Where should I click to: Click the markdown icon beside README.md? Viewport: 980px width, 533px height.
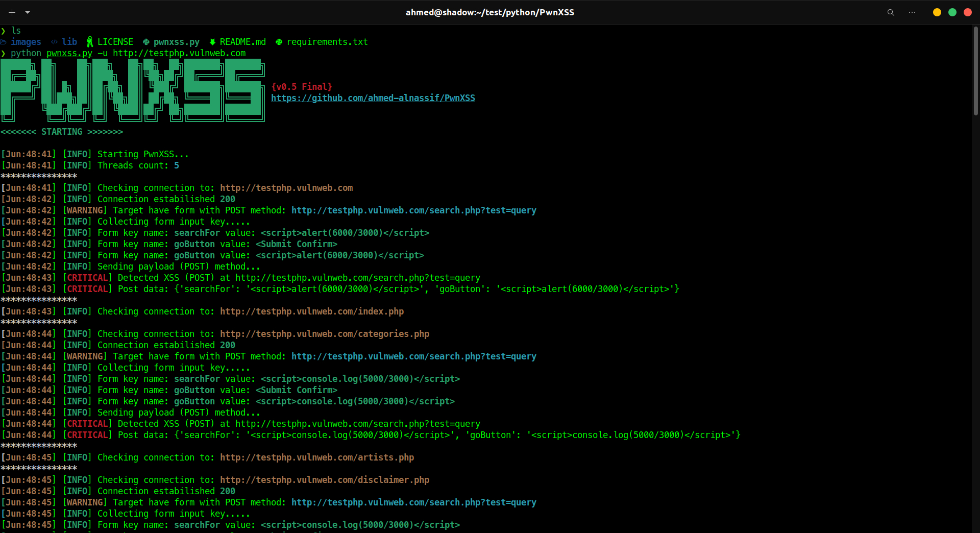pos(212,42)
